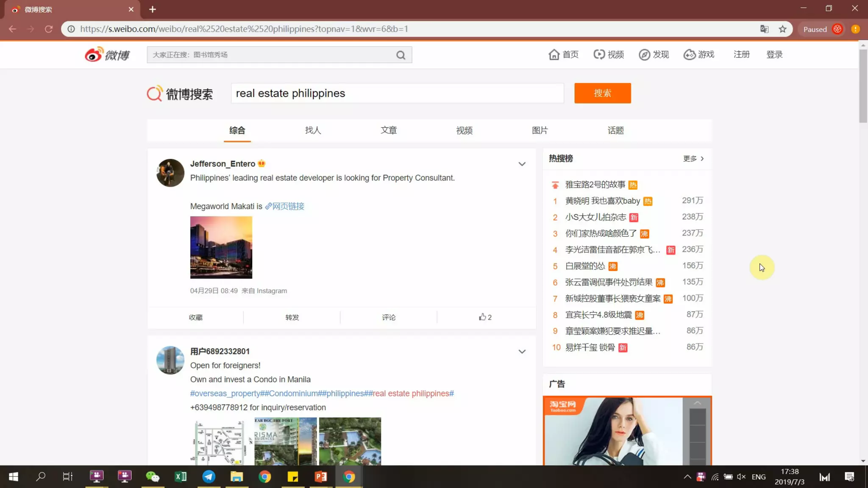Viewport: 868px width, 488px height.
Task: Switch to the 图片 tab
Action: pyautogui.click(x=540, y=130)
